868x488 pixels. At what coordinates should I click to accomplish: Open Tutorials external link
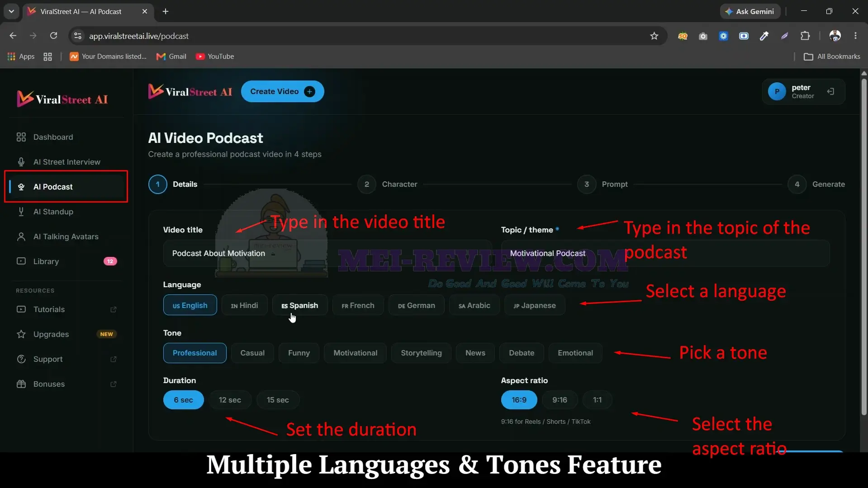[66, 309]
